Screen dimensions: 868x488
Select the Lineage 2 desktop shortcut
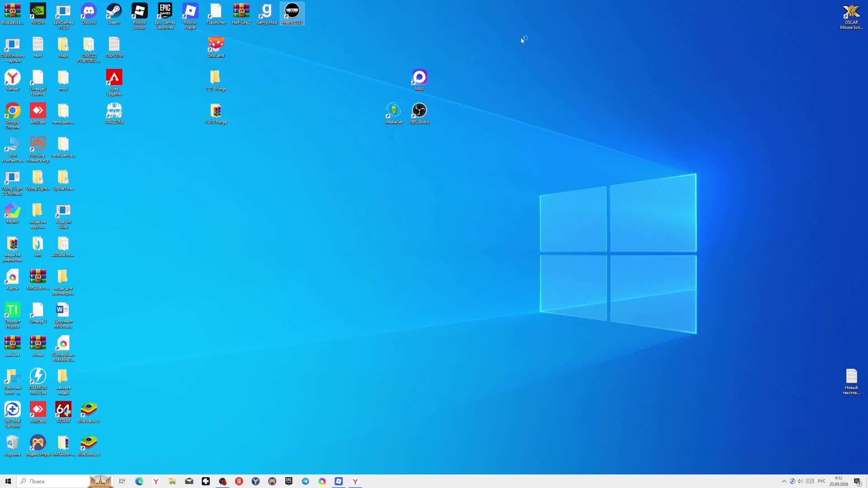(38, 313)
